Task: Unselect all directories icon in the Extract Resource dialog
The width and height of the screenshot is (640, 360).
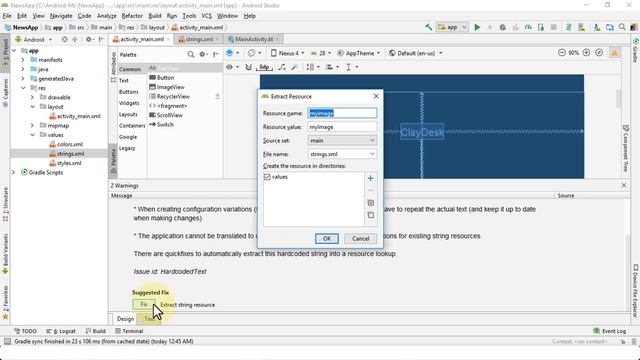Action: click(371, 215)
